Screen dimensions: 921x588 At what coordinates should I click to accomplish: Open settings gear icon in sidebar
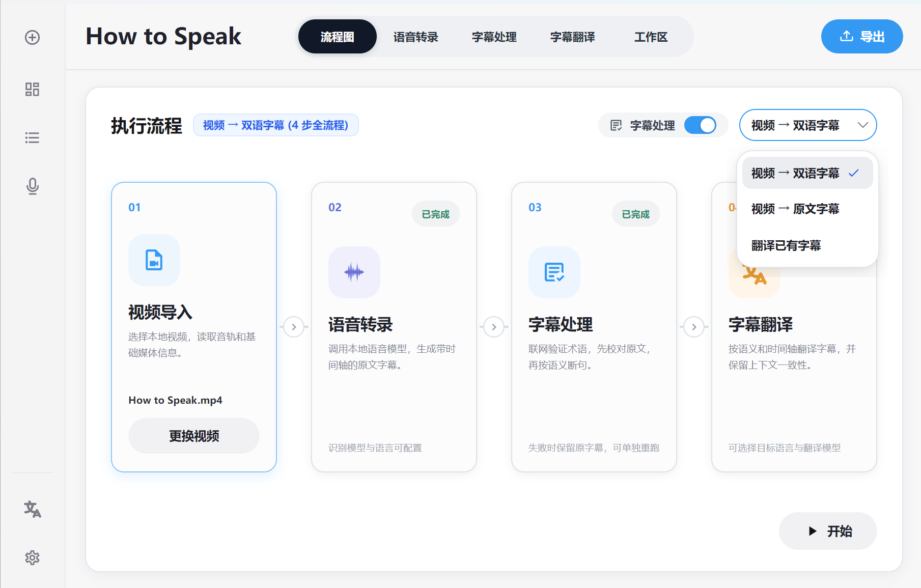click(32, 557)
